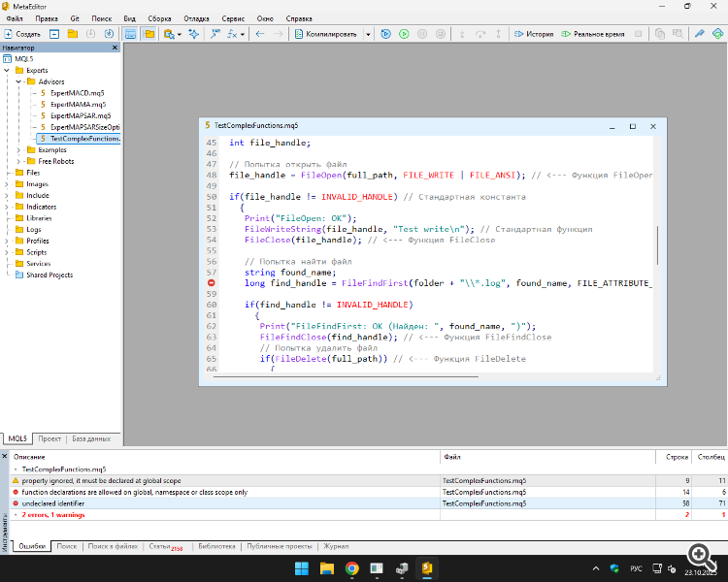This screenshot has width=728, height=582.
Task: Expand the Examples folder in navigator
Action: (19, 150)
